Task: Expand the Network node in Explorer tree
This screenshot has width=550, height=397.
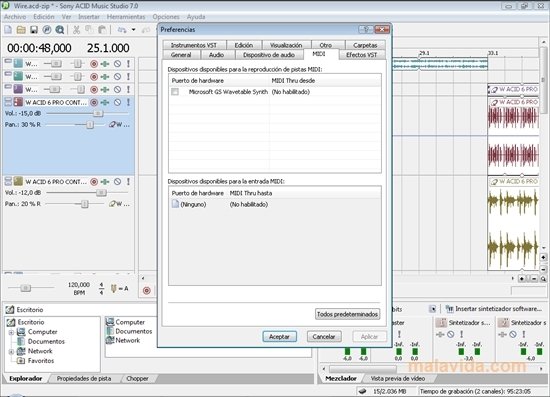Action: (x=11, y=351)
